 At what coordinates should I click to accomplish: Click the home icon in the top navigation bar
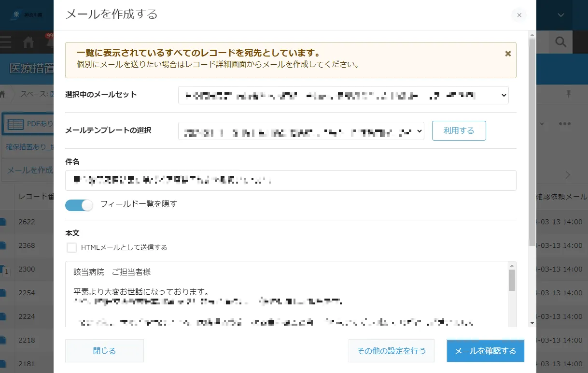(x=28, y=43)
